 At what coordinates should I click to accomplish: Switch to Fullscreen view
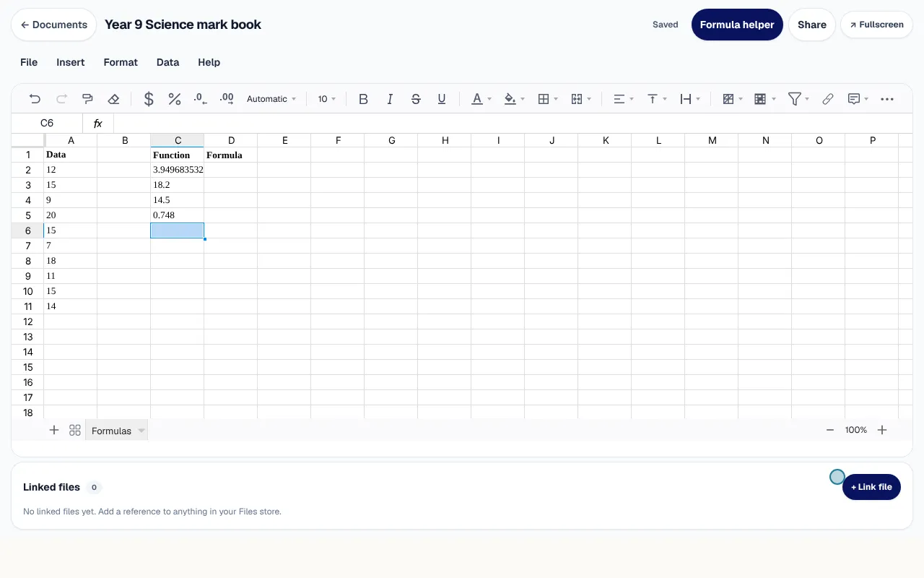[x=877, y=25]
